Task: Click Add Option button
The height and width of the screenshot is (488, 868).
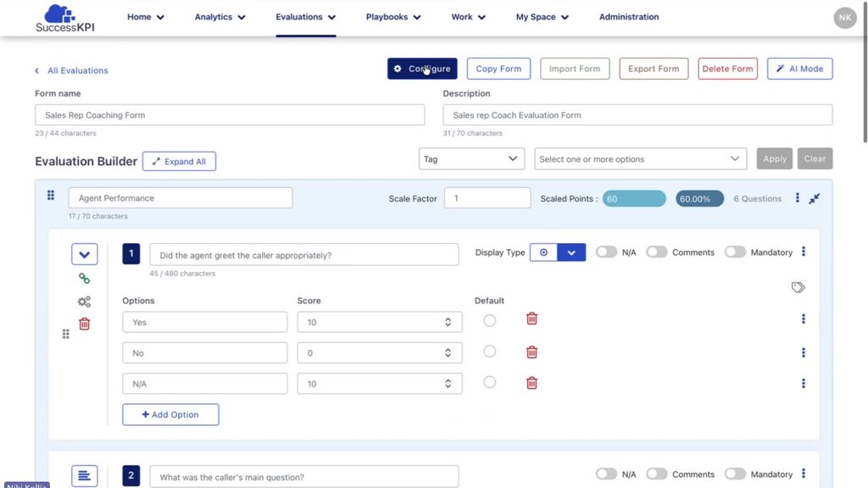Action: pyautogui.click(x=170, y=414)
